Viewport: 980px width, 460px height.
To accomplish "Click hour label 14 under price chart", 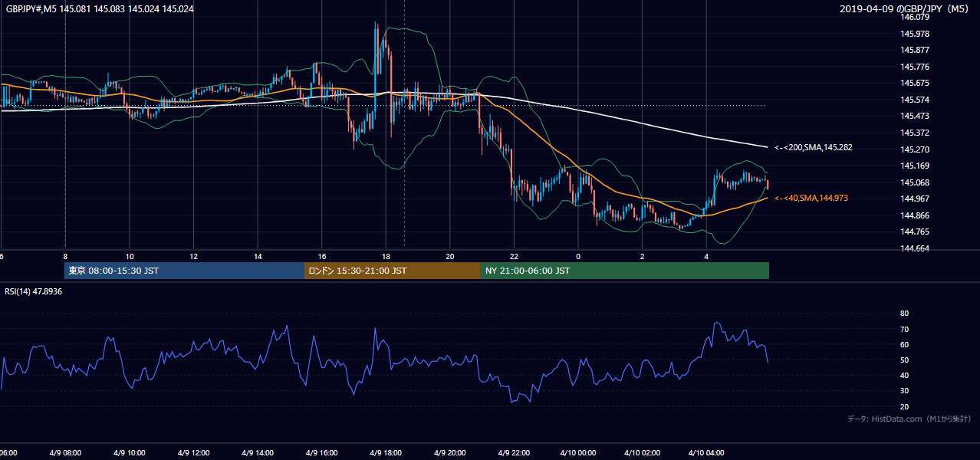I will click(258, 256).
